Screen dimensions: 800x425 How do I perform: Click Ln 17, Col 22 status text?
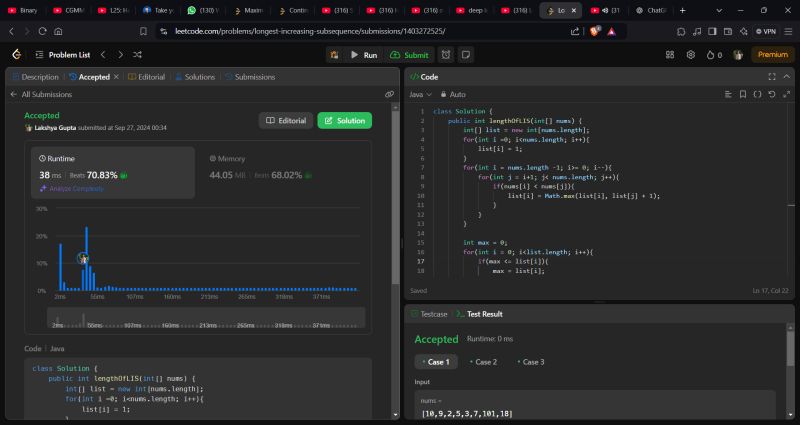pos(770,290)
